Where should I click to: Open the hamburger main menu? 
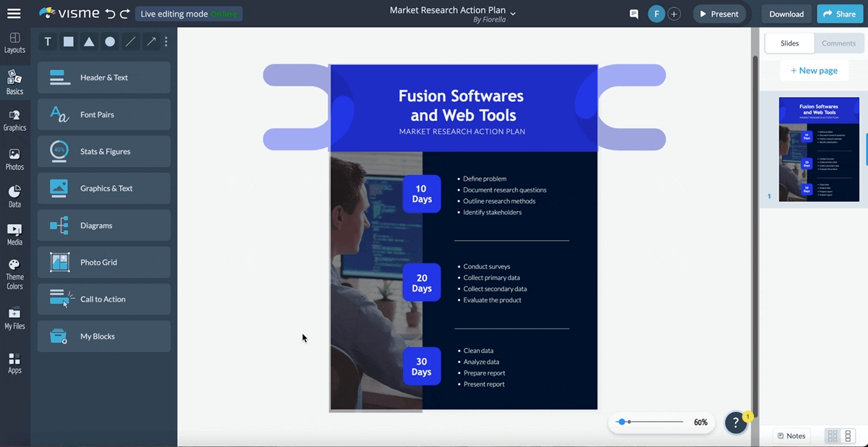[x=14, y=14]
